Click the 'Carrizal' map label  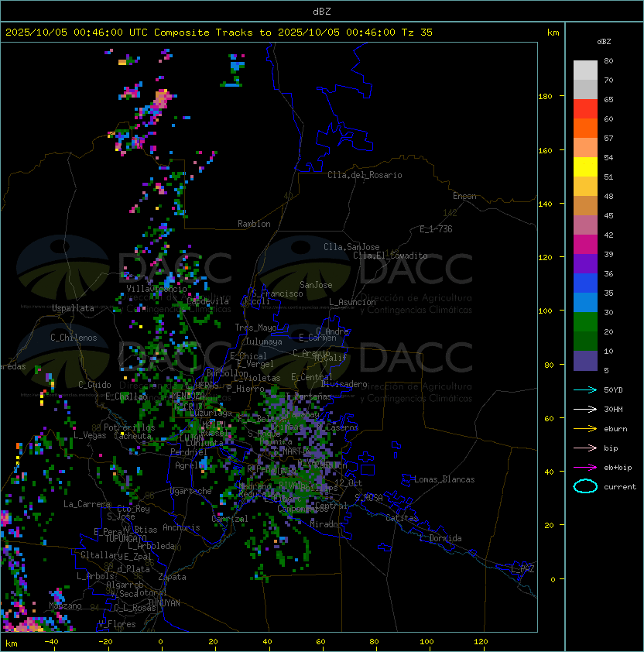(230, 519)
